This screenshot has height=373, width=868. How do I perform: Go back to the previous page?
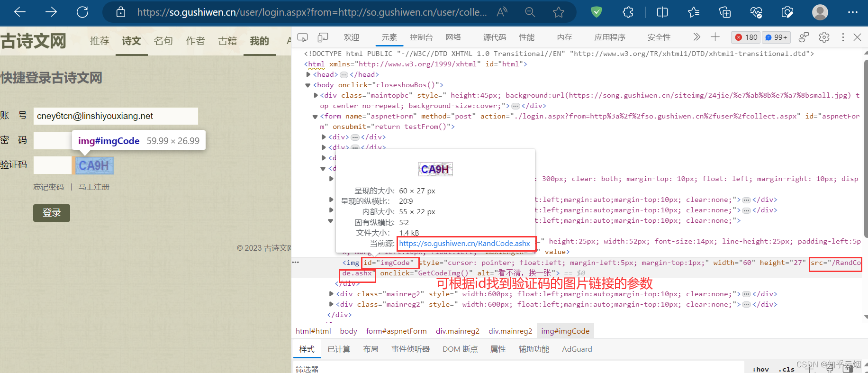[20, 12]
